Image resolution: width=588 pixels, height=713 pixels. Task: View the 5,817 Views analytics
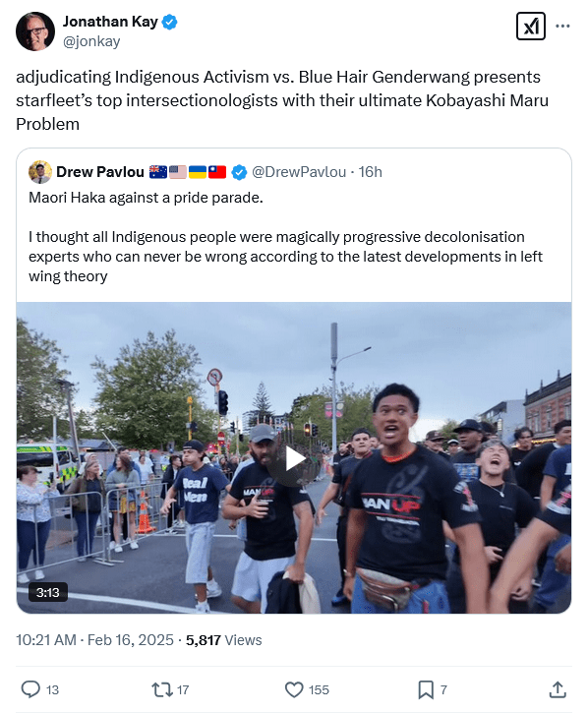(224, 640)
